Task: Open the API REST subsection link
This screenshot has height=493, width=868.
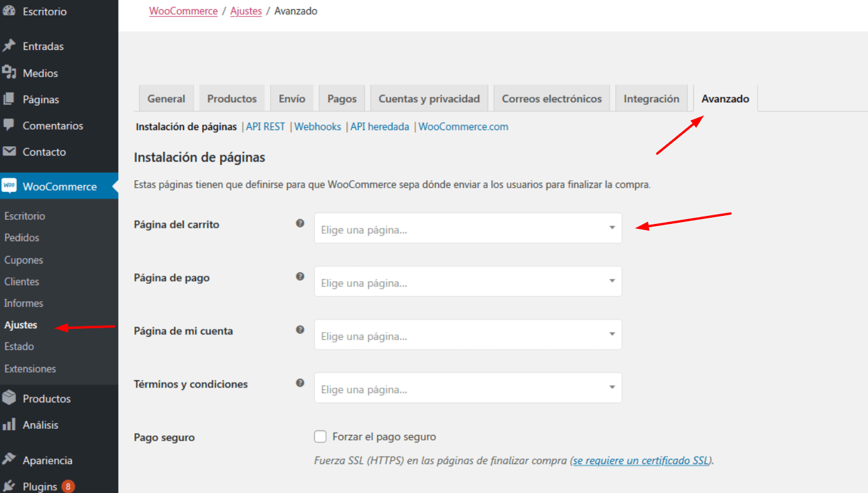Action: pos(266,126)
